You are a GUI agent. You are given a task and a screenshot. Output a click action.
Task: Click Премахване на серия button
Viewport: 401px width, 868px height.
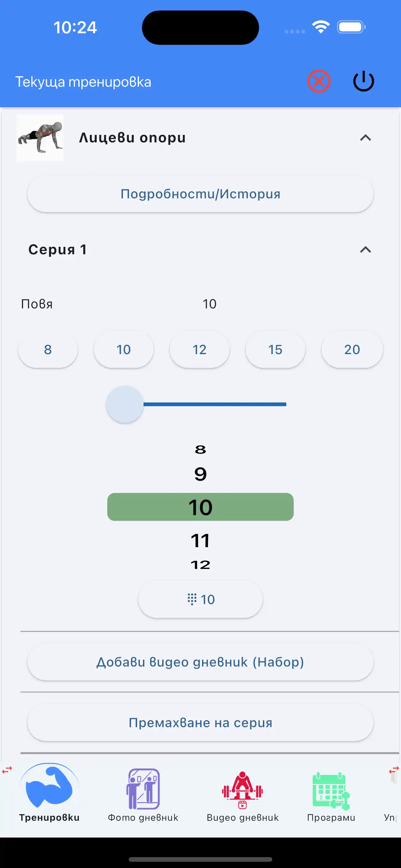[x=200, y=723]
